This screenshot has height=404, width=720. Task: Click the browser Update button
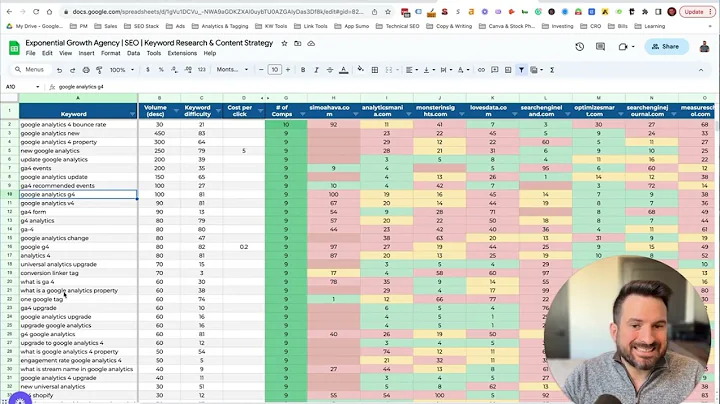tap(697, 12)
